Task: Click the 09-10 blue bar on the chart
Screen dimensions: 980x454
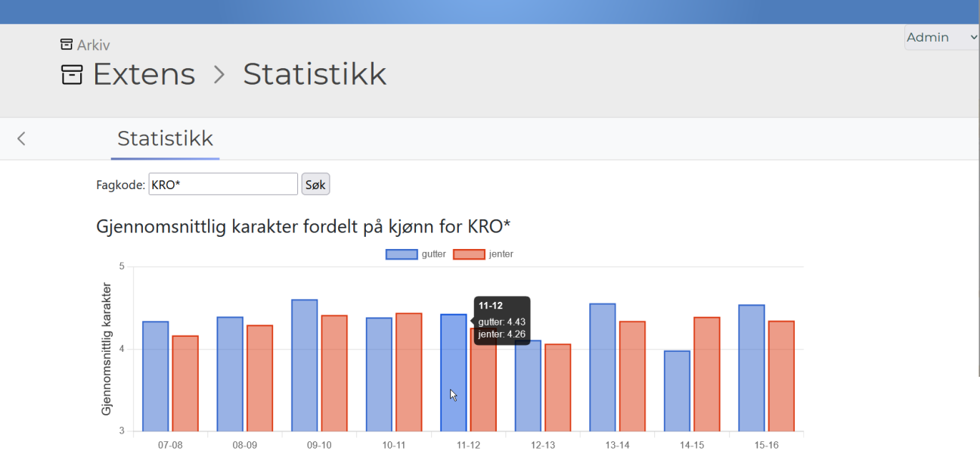Action: point(305,363)
